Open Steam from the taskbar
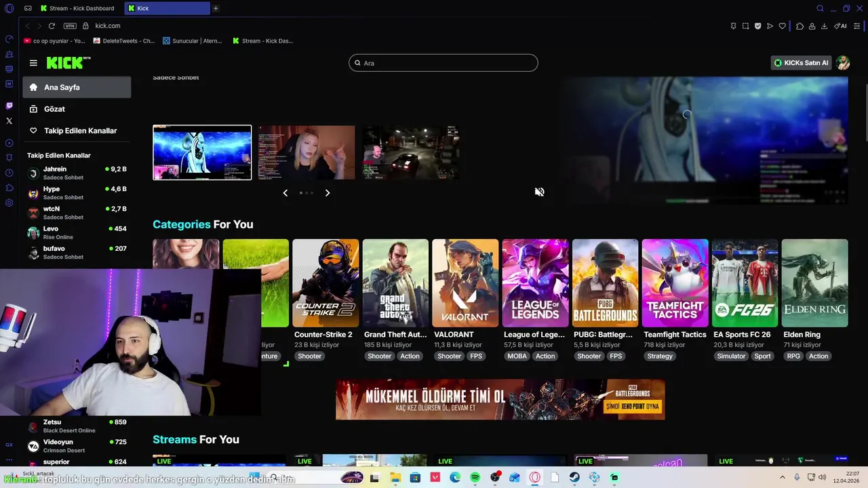Image resolution: width=868 pixels, height=488 pixels. pyautogui.click(x=574, y=478)
